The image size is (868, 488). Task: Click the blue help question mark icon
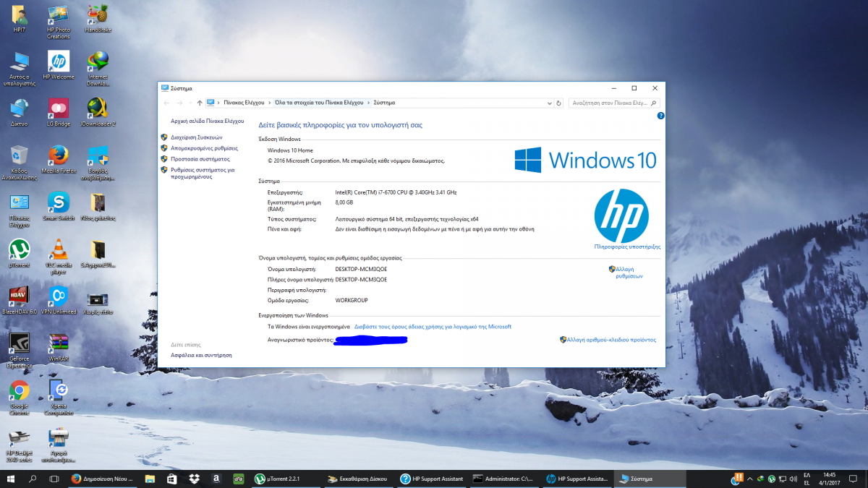(660, 116)
